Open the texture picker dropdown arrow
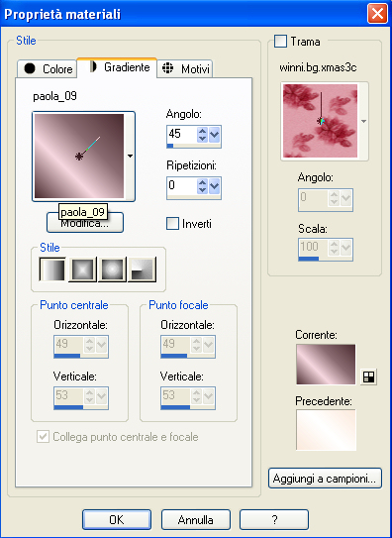Screen dimensions: 392x538 click(363, 121)
